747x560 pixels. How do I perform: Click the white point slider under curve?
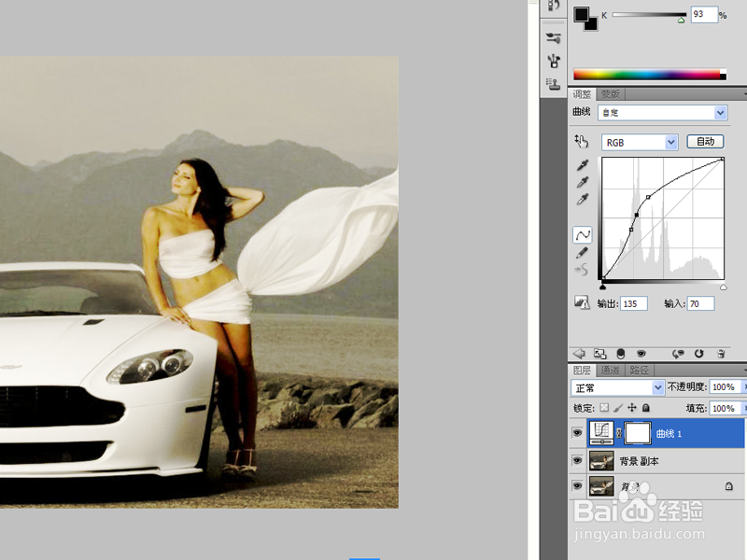[x=723, y=287]
